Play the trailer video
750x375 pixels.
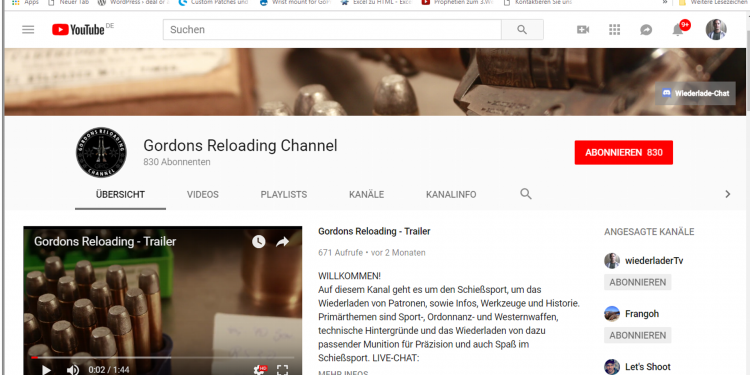46,369
